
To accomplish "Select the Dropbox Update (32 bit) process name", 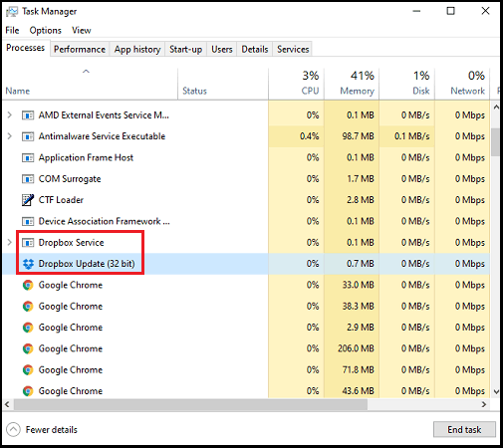I will click(x=87, y=264).
